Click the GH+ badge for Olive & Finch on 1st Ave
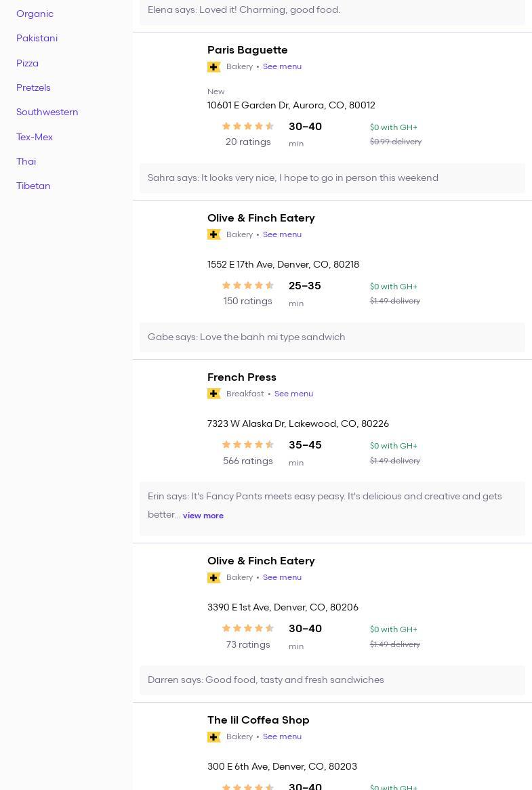 point(213,577)
